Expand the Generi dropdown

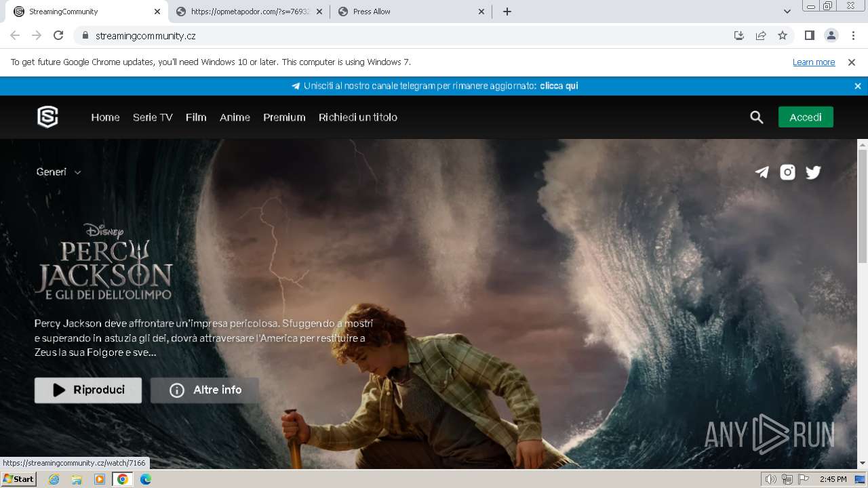pos(59,172)
